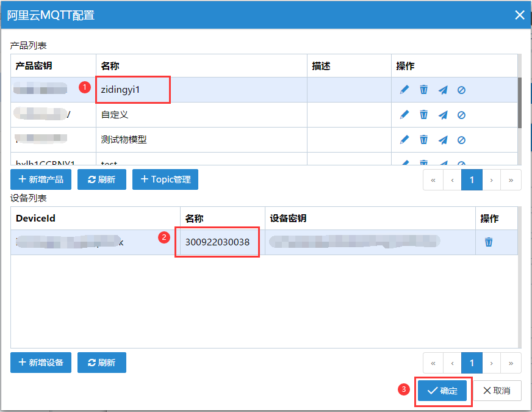532x412 pixels.
Task: Cancel the dialog with 取消
Action: pyautogui.click(x=497, y=391)
